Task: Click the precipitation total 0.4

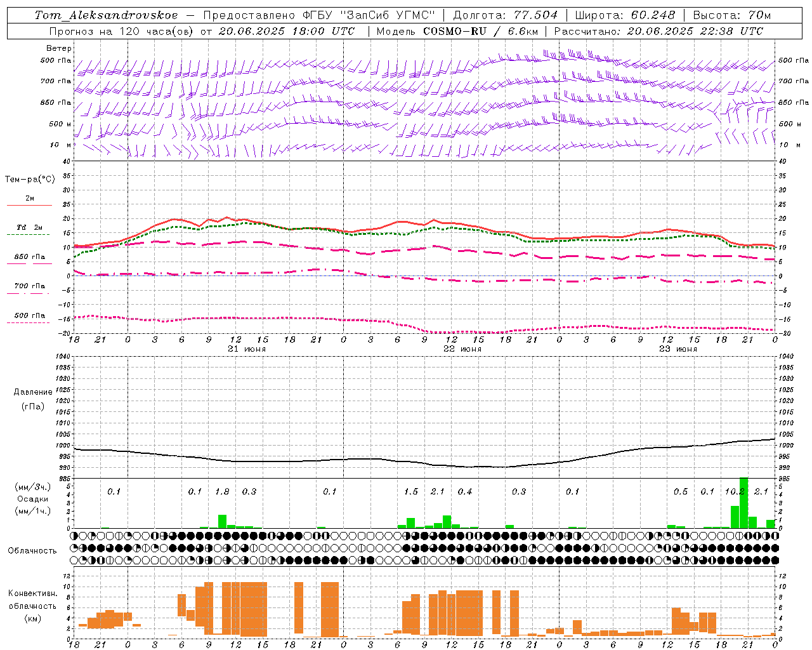Action: [465, 492]
